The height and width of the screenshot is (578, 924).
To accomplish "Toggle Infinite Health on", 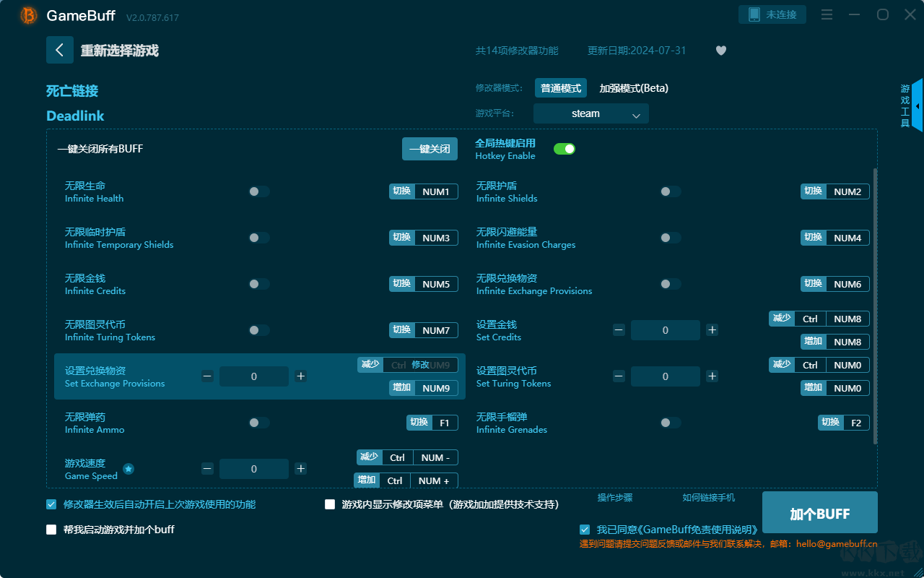I will click(259, 191).
